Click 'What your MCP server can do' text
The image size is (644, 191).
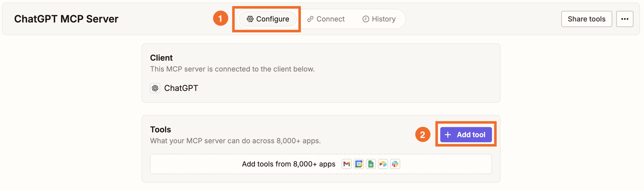[235, 141]
